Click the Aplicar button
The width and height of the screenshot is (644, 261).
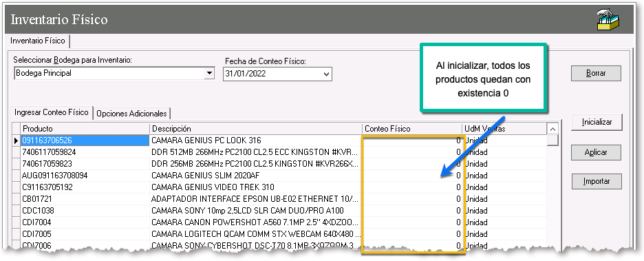[x=596, y=152]
